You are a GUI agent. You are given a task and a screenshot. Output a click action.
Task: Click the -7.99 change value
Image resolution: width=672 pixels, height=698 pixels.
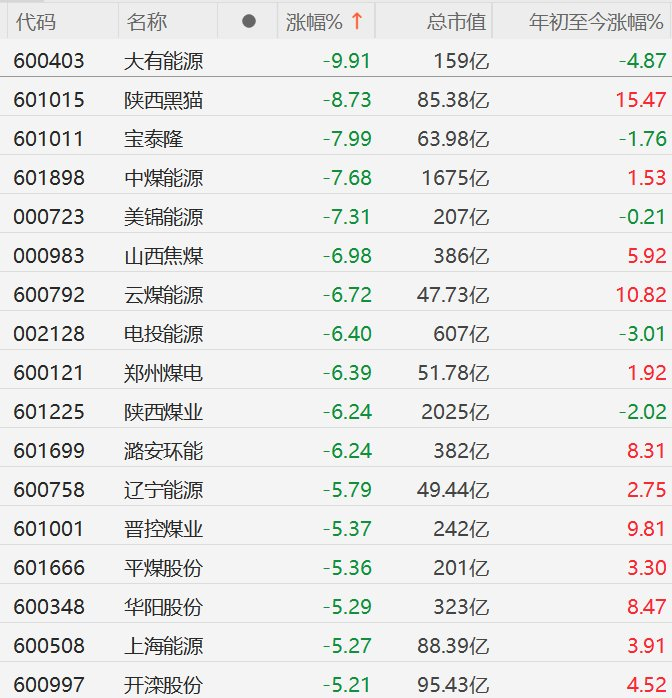(347, 139)
